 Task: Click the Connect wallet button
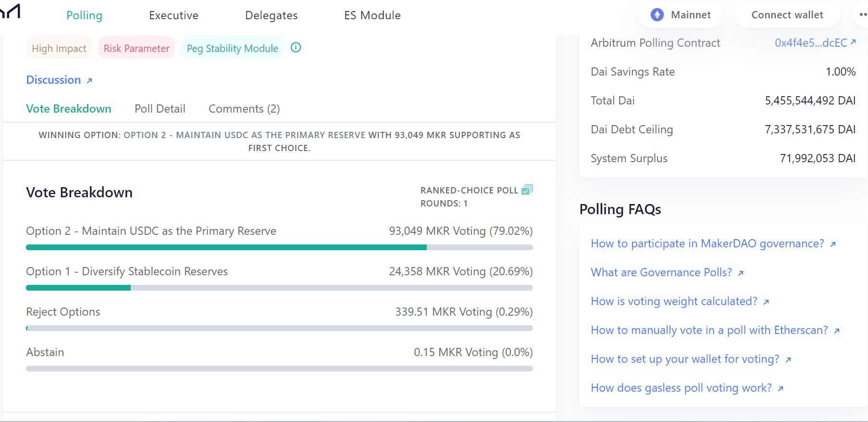787,15
